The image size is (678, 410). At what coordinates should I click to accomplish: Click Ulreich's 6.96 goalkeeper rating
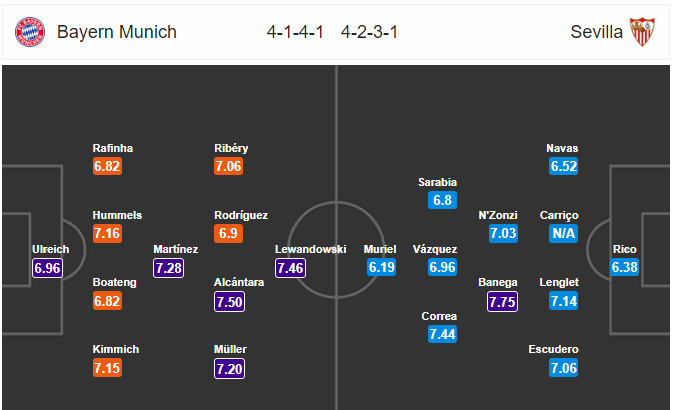click(x=48, y=268)
